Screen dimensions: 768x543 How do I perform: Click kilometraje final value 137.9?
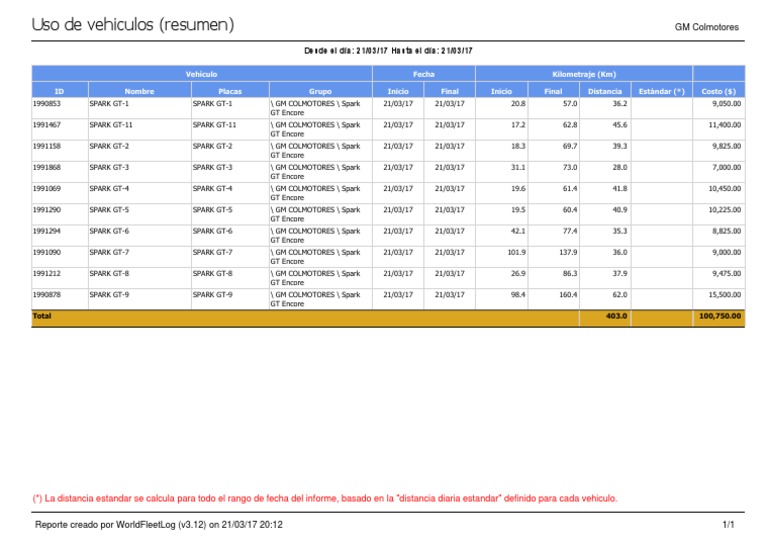(x=568, y=252)
